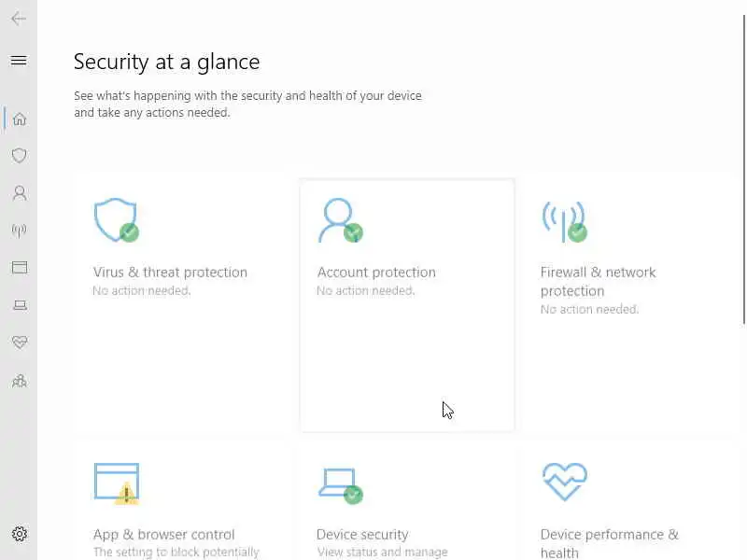
Task: Expand the hamburger navigation menu
Action: tap(19, 61)
